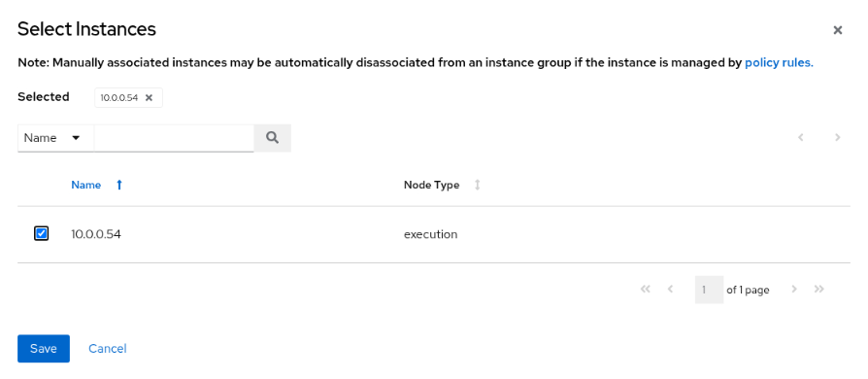Go to the previous page in the bottom pagination
The image size is (868, 379).
pyautogui.click(x=670, y=290)
